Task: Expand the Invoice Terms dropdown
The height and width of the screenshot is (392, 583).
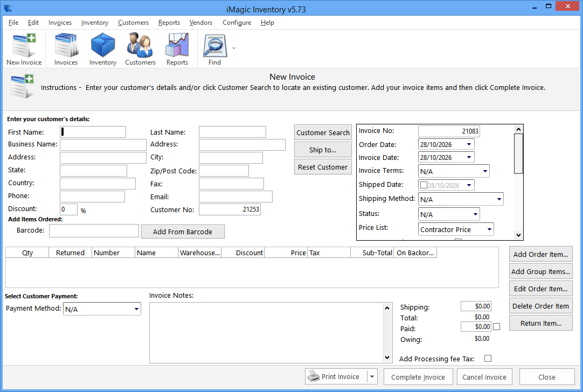Action: coord(485,171)
